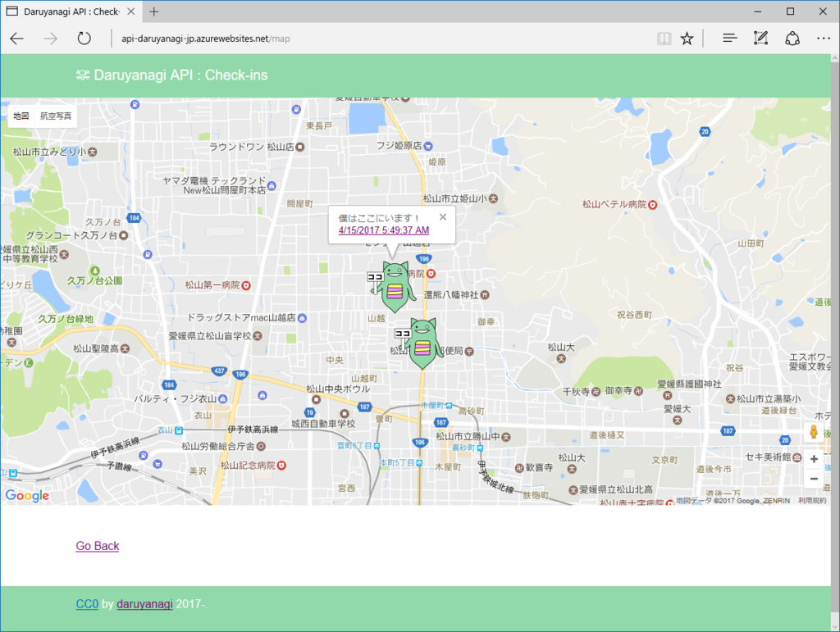
Task: Open the Hub panel
Action: click(729, 39)
